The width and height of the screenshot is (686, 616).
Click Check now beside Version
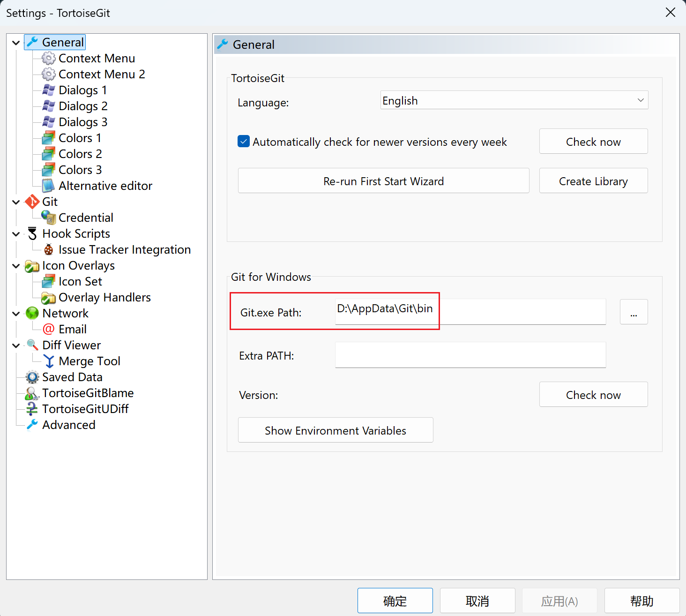(x=593, y=394)
